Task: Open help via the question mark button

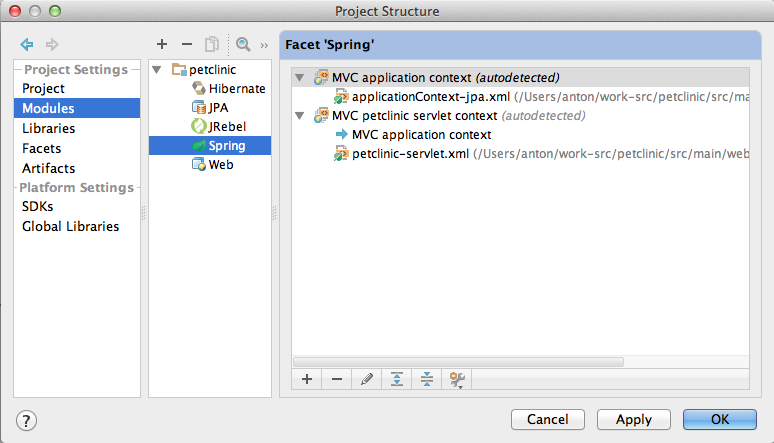Action: [26, 421]
